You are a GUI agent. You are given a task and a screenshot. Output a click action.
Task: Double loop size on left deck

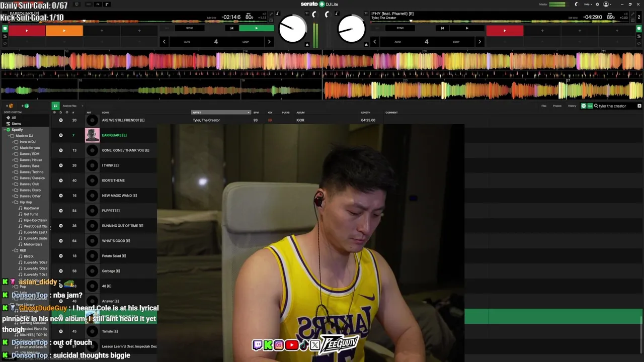coord(269,42)
